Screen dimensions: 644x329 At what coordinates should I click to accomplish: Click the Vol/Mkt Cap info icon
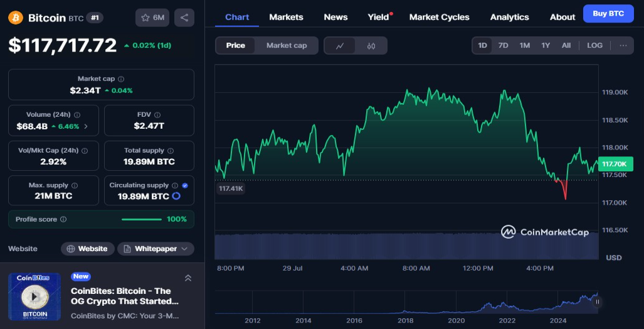point(85,151)
